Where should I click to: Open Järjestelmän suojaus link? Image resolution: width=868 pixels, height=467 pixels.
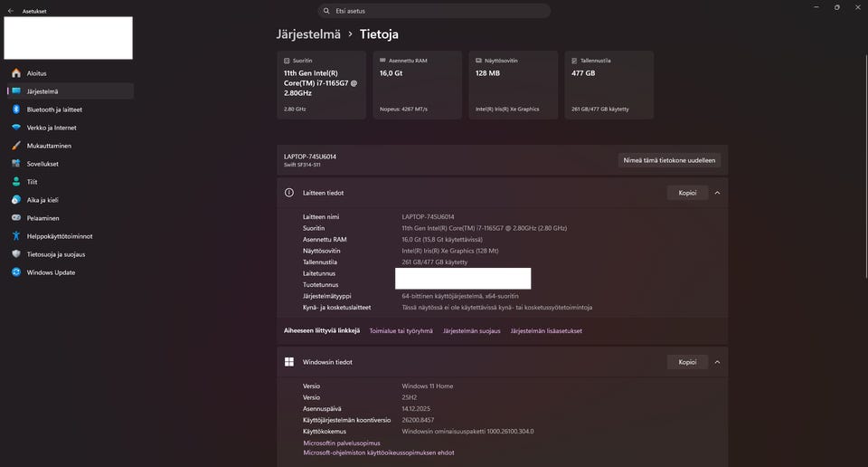(472, 330)
